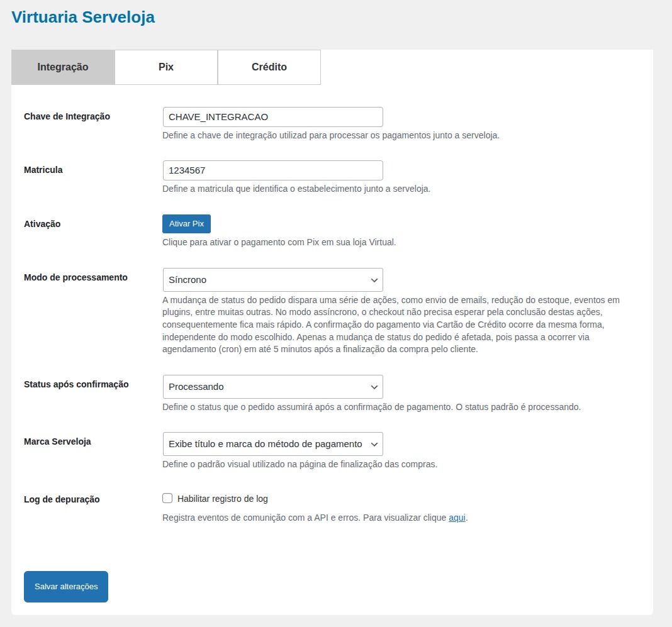Click the Chave de Integração label
Screen dimensions: 672x627
67,116
